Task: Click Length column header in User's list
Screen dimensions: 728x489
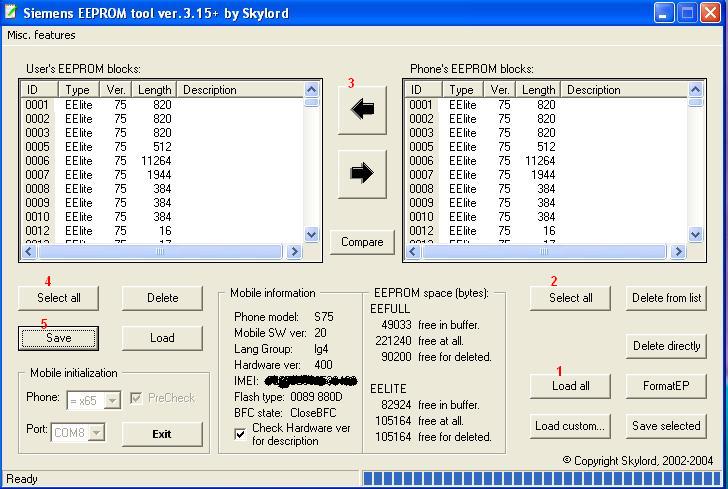Action: 155,90
